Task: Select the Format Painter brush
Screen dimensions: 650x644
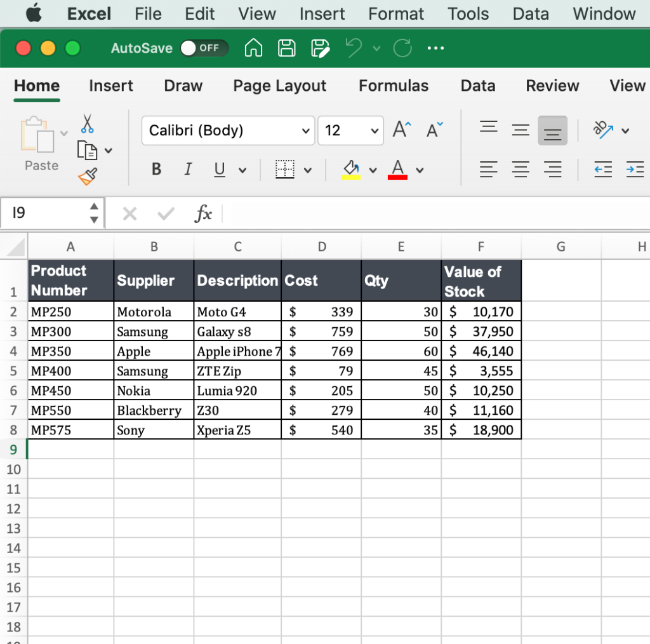Action: [x=88, y=176]
